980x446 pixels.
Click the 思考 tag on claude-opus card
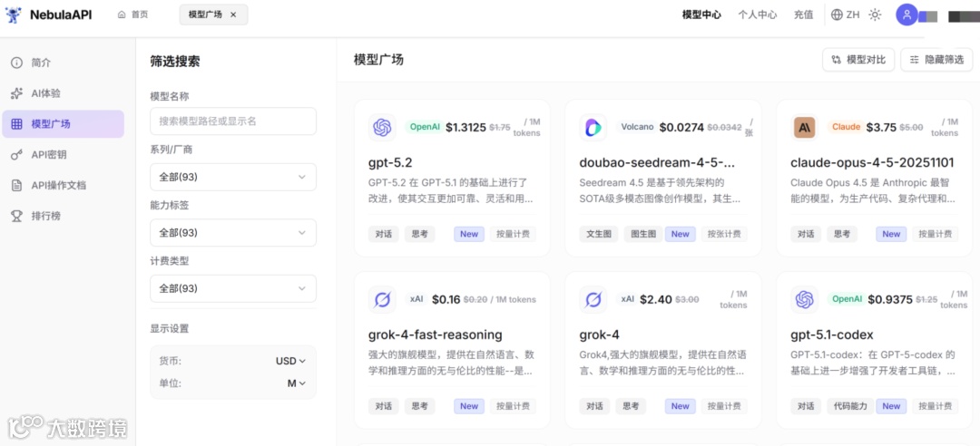click(842, 234)
